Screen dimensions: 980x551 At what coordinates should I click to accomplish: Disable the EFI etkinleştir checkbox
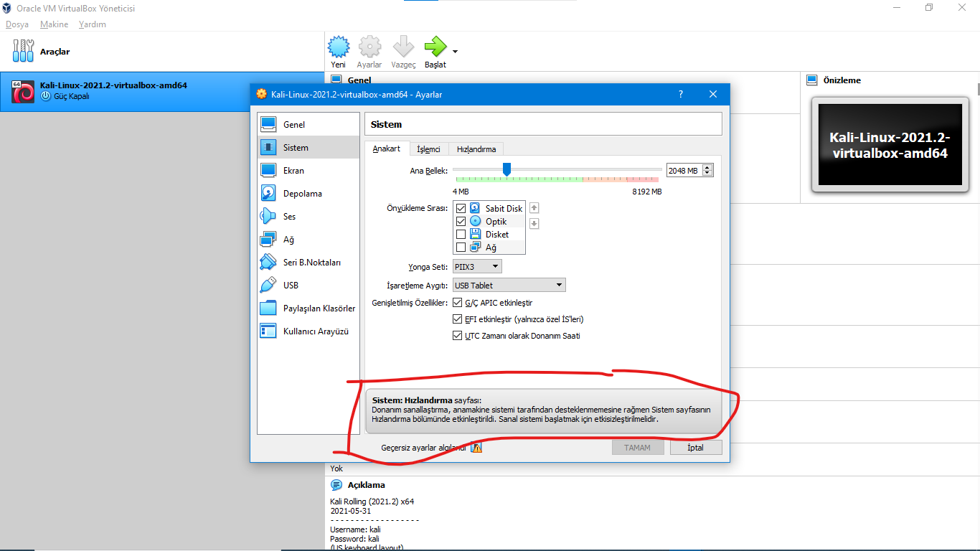[x=458, y=319]
